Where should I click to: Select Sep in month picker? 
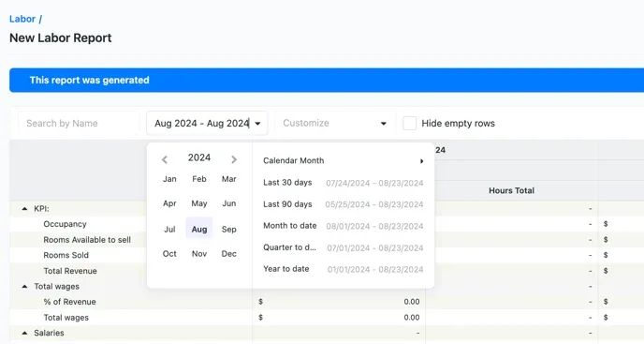(228, 230)
